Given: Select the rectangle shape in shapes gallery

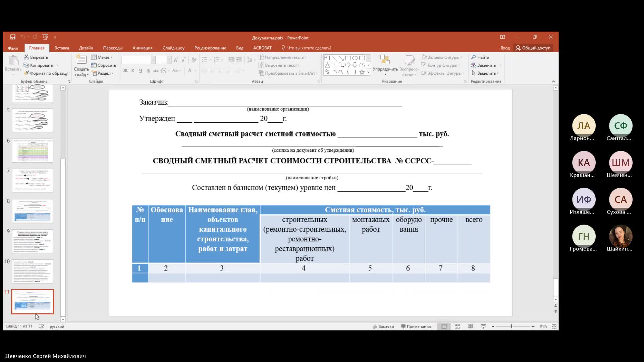Looking at the screenshot, I should coord(348,58).
